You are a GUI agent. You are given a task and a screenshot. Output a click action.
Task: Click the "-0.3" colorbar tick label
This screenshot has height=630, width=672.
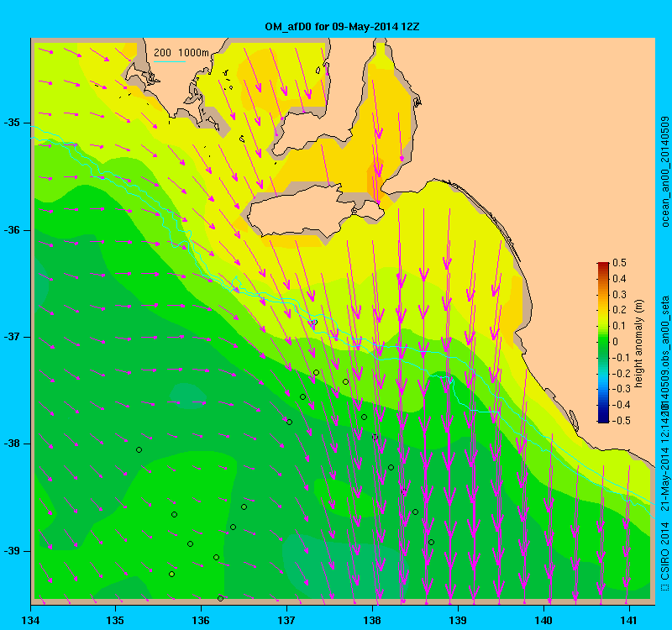click(x=621, y=389)
